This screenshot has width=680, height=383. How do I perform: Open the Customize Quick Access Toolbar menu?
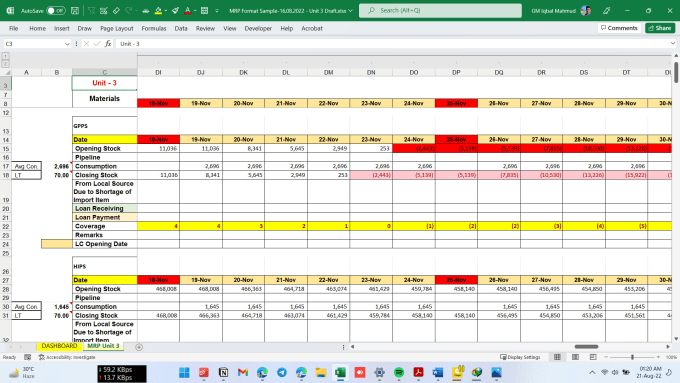217,10
